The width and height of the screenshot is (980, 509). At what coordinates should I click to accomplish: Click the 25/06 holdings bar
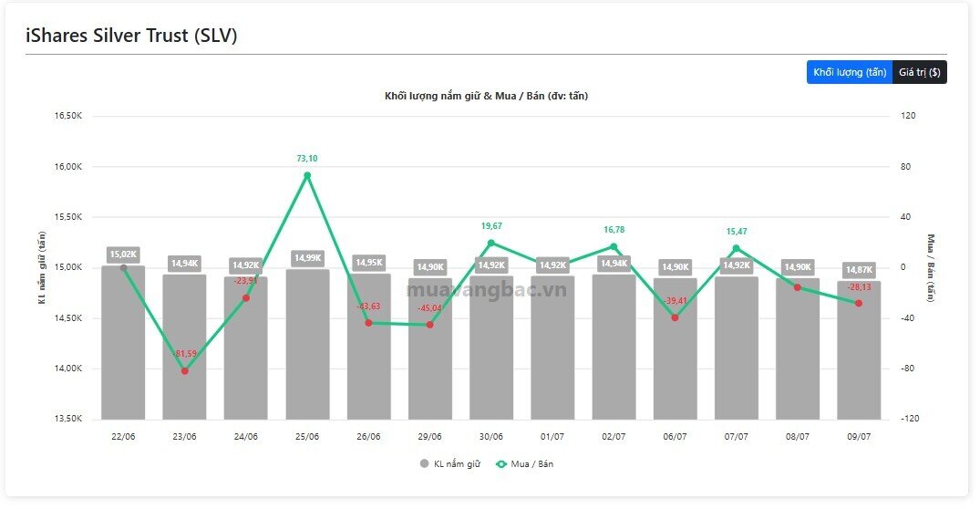pos(307,345)
